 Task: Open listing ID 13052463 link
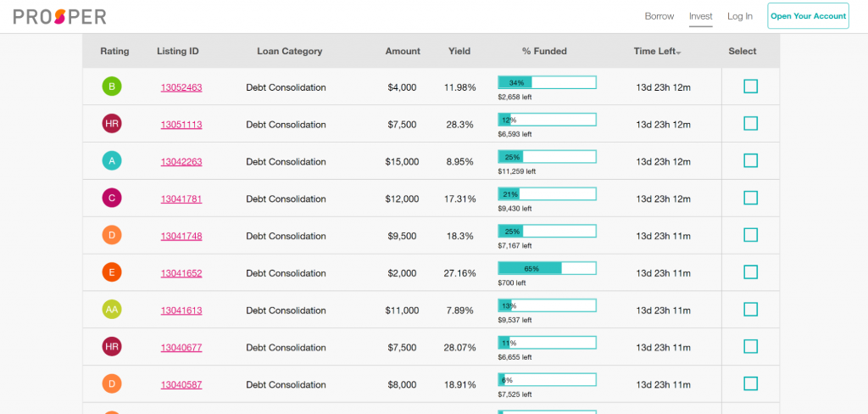[x=181, y=87]
